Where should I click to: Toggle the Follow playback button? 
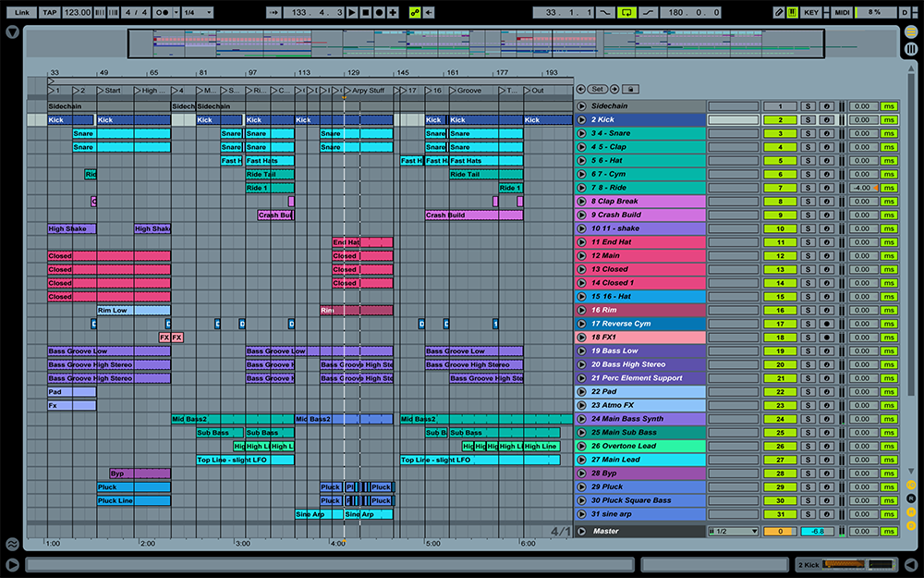[x=274, y=12]
